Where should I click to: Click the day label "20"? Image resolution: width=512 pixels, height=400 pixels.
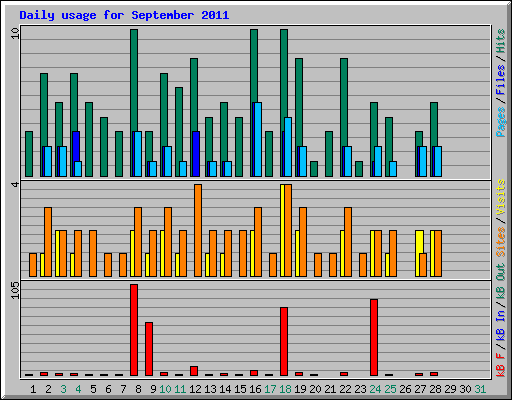coord(315,389)
